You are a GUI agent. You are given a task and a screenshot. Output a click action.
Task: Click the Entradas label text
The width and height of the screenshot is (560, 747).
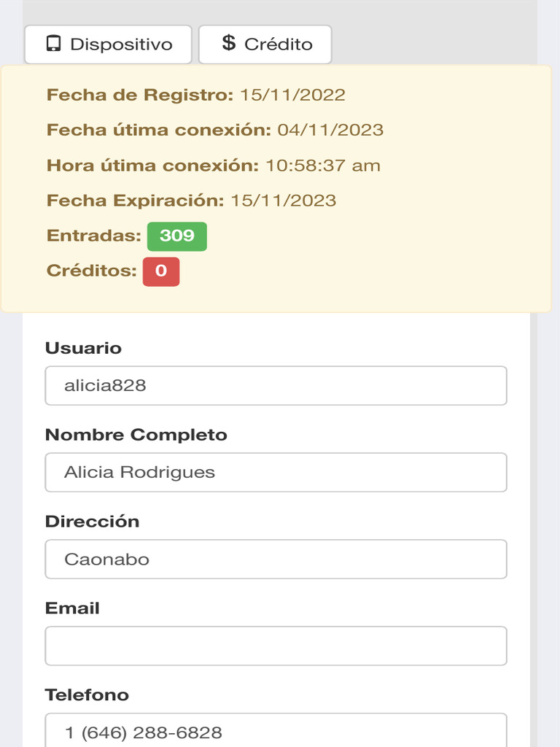click(93, 236)
